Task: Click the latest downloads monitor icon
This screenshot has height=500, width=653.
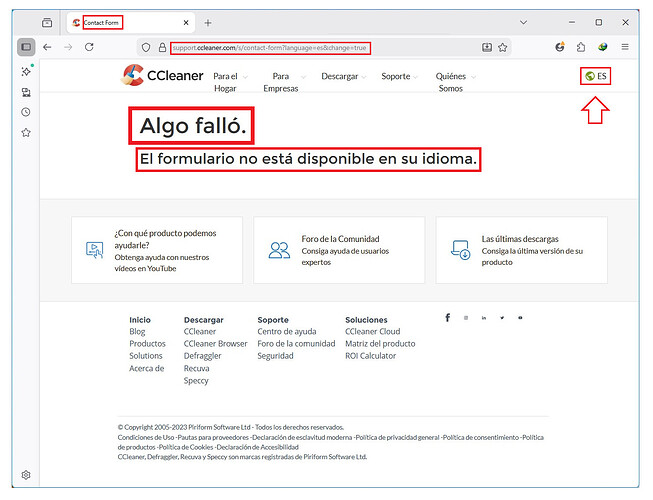Action: pos(460,250)
